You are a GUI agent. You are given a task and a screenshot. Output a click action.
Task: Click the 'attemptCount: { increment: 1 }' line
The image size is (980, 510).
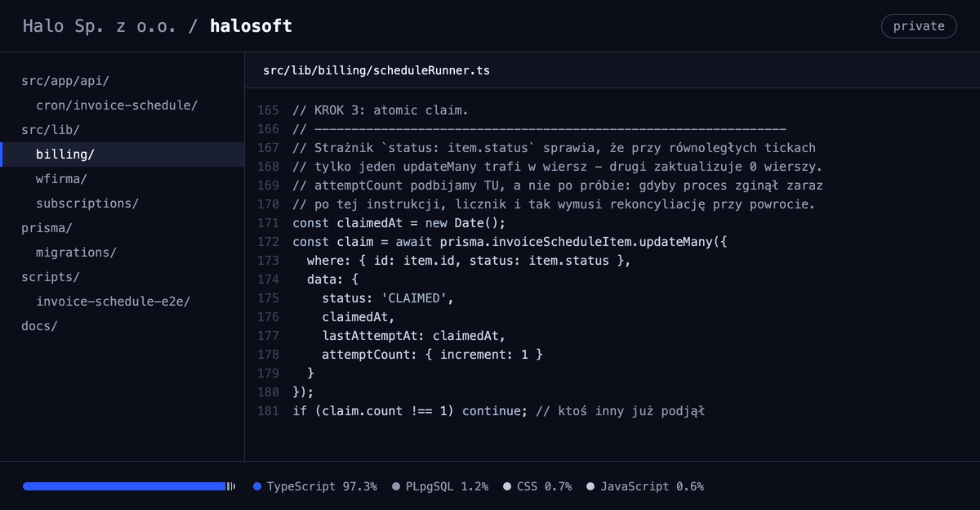[x=432, y=355]
